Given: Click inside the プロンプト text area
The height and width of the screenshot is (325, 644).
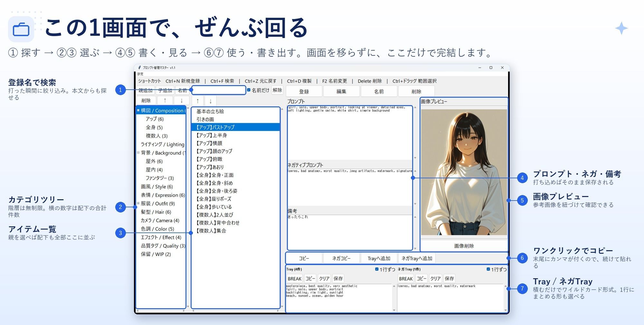Looking at the screenshot, I should tap(350, 132).
